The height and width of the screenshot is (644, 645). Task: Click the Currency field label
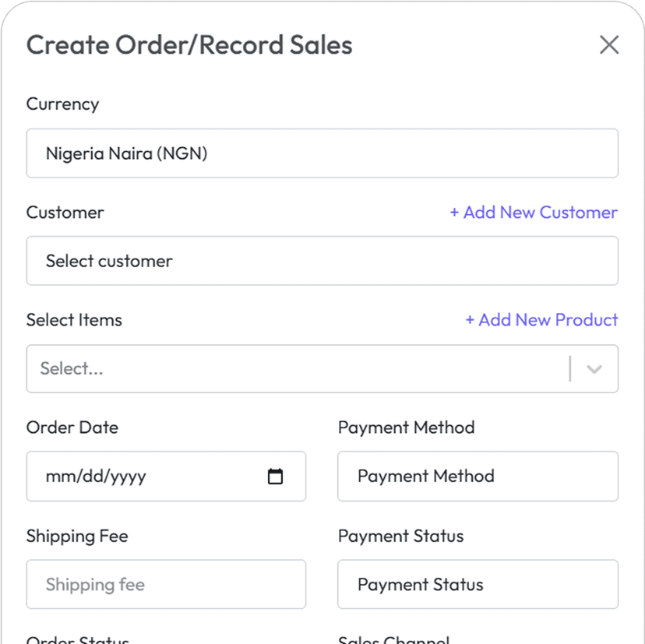[x=63, y=104]
